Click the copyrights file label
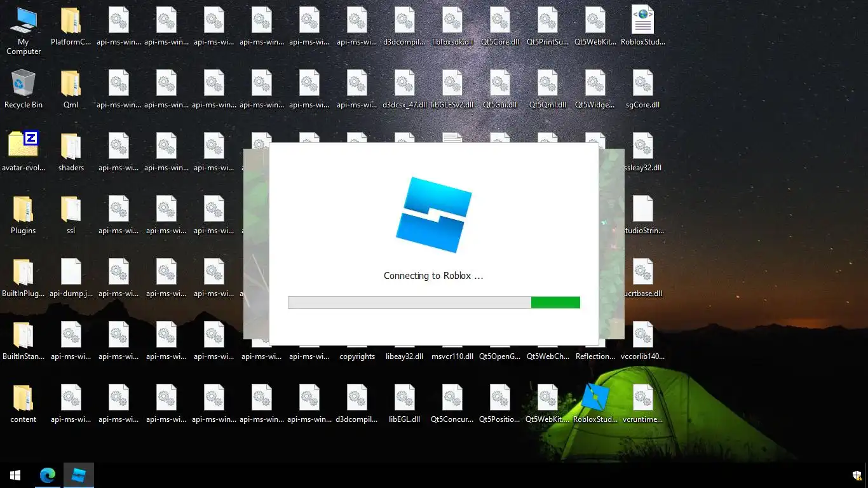The width and height of the screenshot is (868, 488). (x=357, y=356)
